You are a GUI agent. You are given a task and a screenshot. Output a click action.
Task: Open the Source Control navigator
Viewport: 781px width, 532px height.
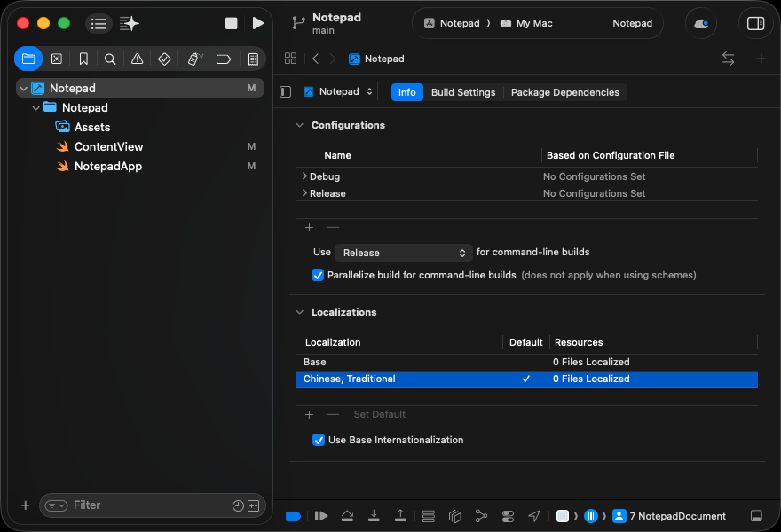[x=57, y=59]
